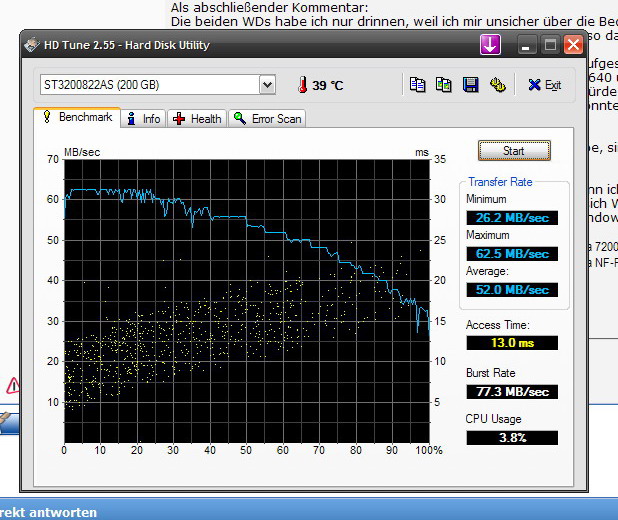The image size is (618, 520).
Task: Open the drive selection dropdown arrow
Action: (267, 85)
